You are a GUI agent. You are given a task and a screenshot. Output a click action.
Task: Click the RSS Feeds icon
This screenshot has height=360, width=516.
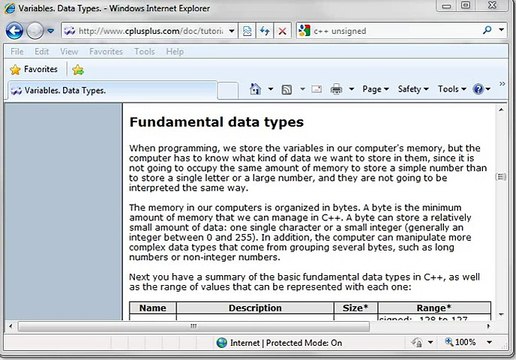pyautogui.click(x=287, y=89)
